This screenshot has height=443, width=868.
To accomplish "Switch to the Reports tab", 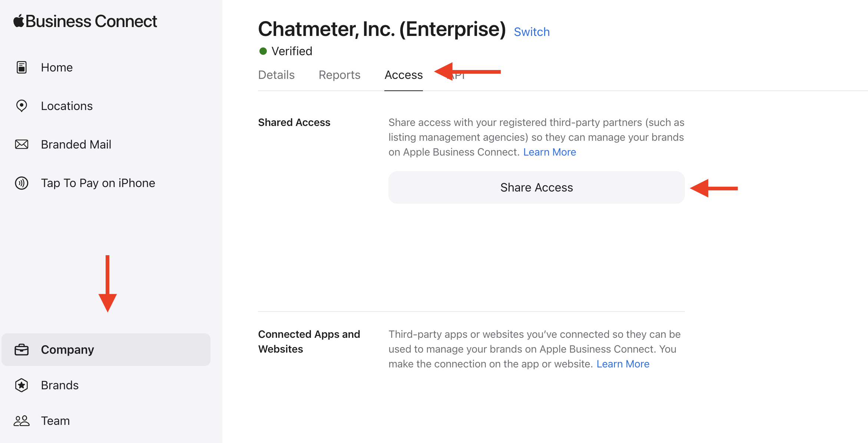I will tap(339, 75).
